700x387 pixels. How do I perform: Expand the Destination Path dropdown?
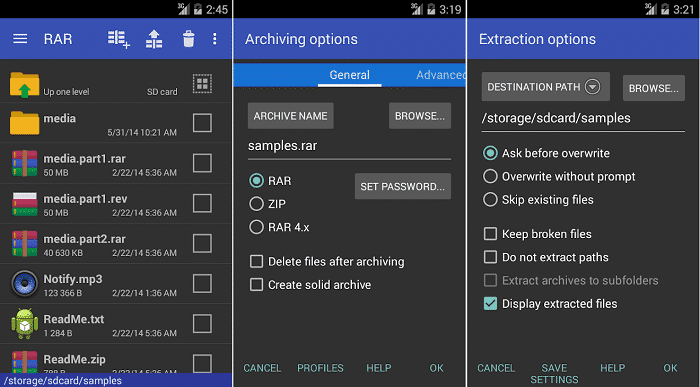pyautogui.click(x=546, y=87)
